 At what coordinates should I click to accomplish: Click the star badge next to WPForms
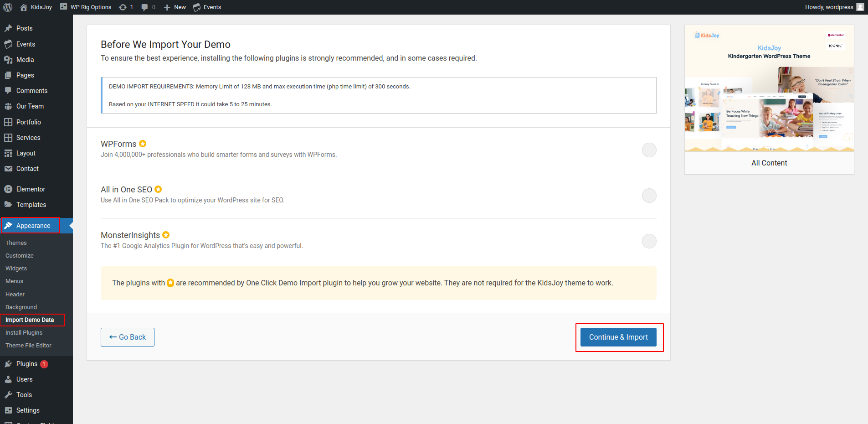[143, 144]
